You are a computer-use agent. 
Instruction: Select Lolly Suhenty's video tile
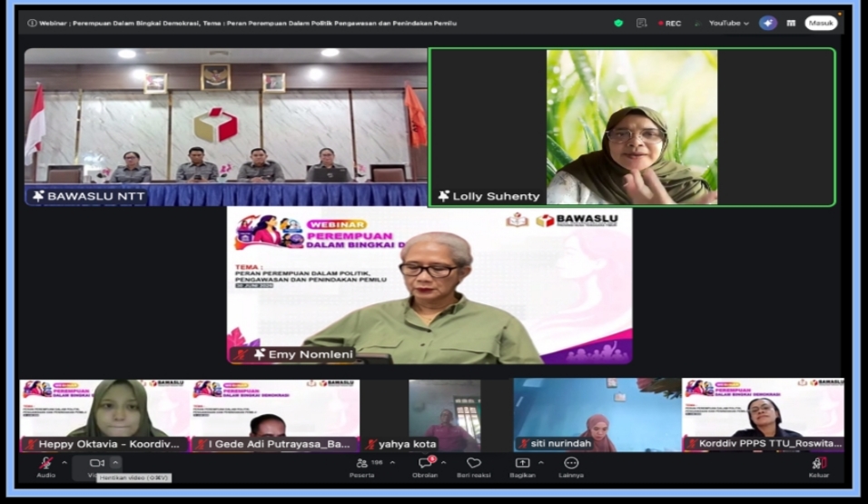[x=632, y=127]
